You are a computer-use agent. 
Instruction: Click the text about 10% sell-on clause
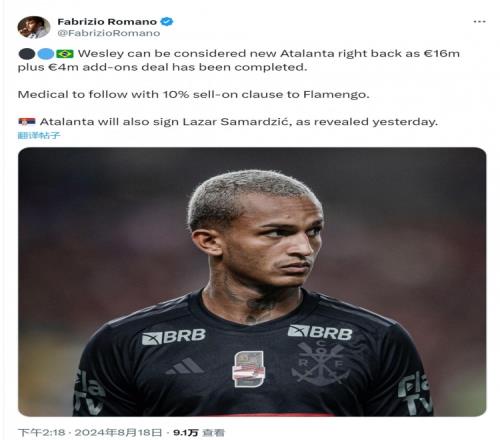click(194, 94)
